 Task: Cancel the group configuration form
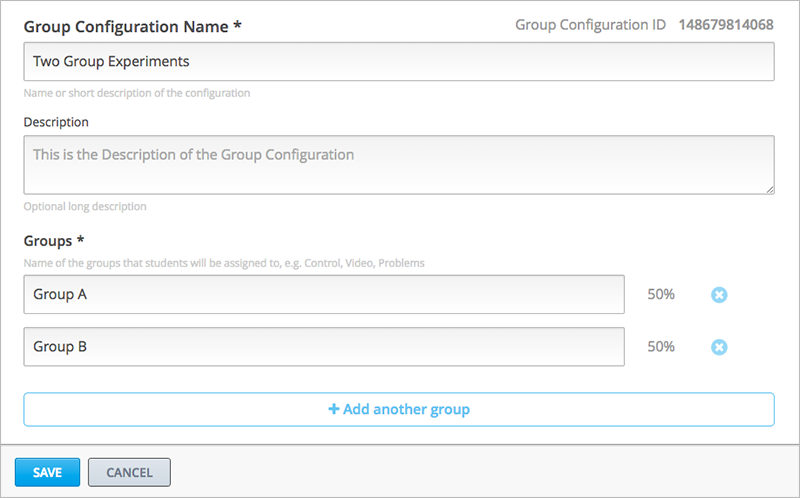[x=129, y=472]
